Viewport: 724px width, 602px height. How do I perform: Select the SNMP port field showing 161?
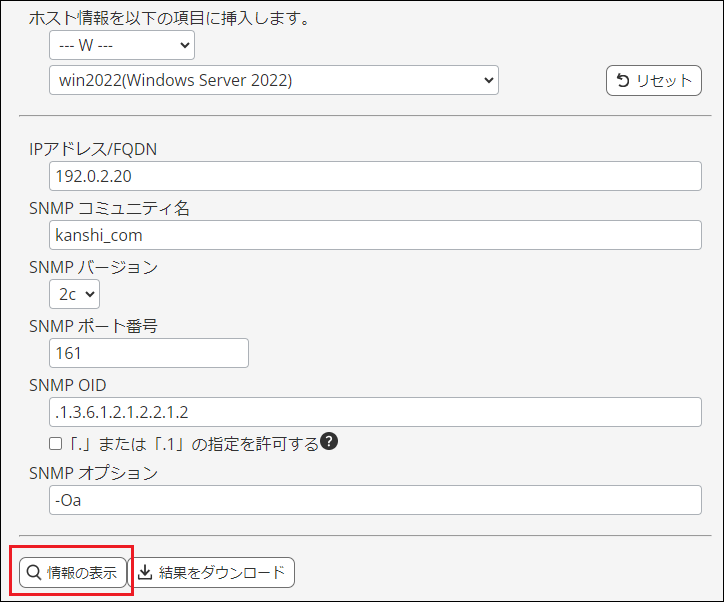point(148,353)
